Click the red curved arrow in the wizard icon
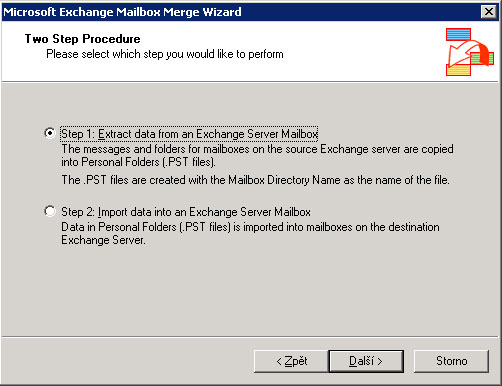 (x=467, y=52)
